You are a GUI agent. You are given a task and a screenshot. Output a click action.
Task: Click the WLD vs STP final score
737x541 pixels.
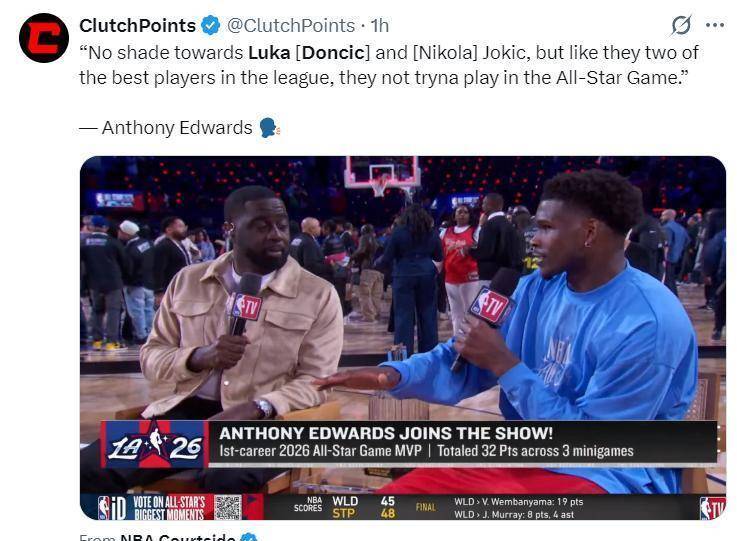tap(363, 507)
